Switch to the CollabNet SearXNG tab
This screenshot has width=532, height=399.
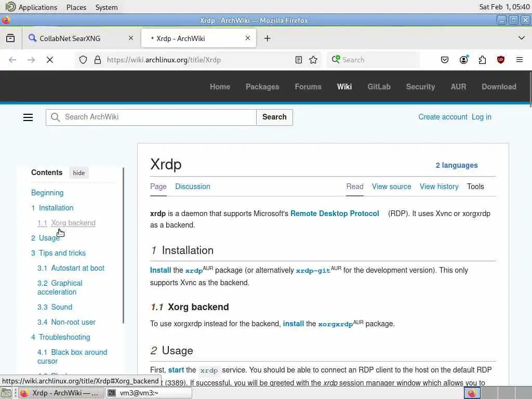pos(82,38)
